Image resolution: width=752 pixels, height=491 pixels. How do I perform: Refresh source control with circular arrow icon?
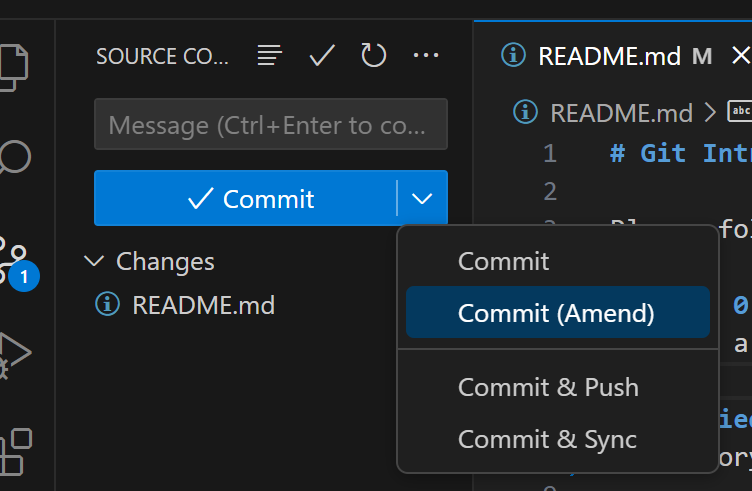[x=374, y=55]
